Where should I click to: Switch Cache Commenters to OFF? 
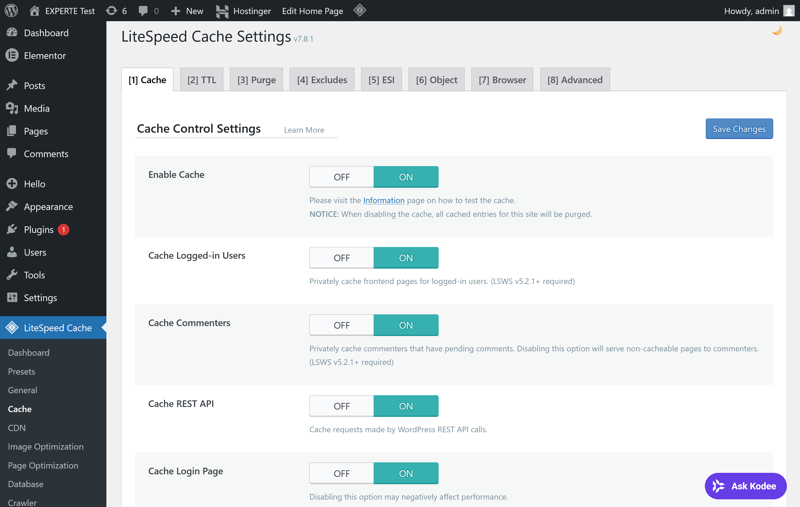click(x=341, y=325)
